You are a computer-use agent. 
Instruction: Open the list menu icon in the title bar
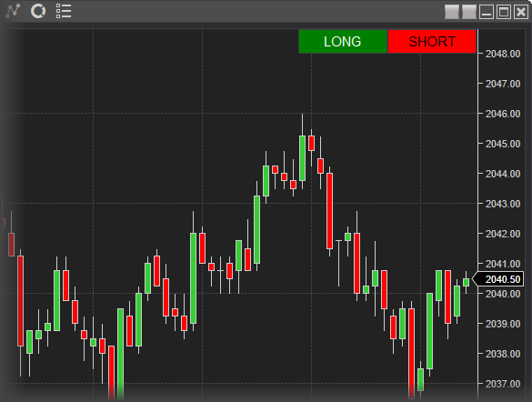[x=64, y=11]
